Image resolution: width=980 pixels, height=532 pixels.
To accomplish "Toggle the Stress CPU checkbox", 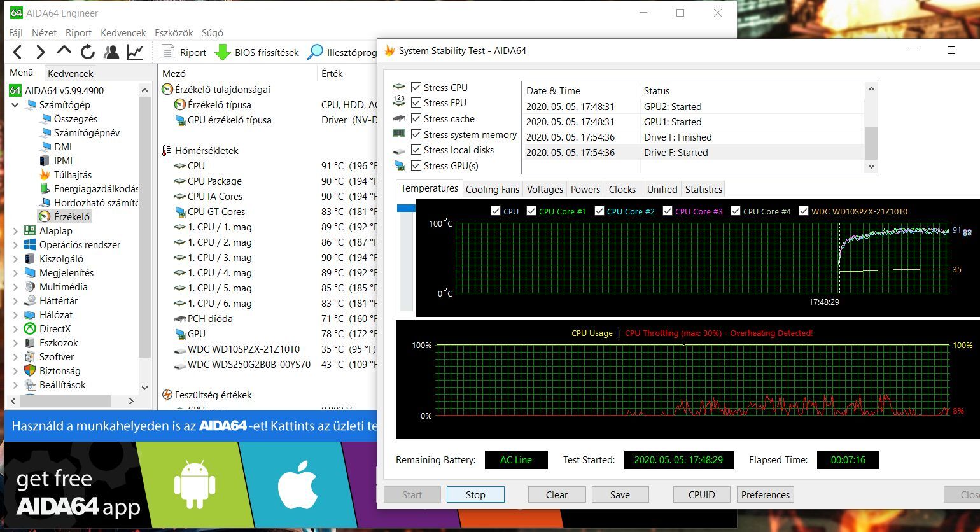I will (x=416, y=87).
